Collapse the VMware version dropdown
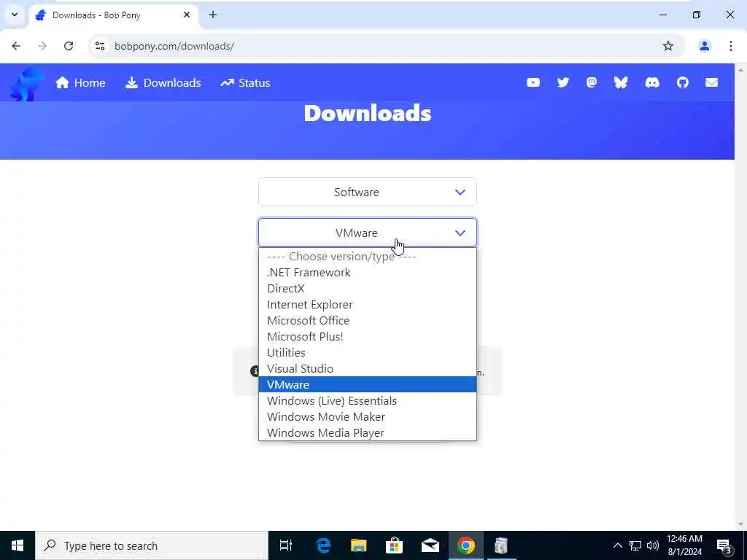Screen dimensions: 747x560 click(368, 233)
